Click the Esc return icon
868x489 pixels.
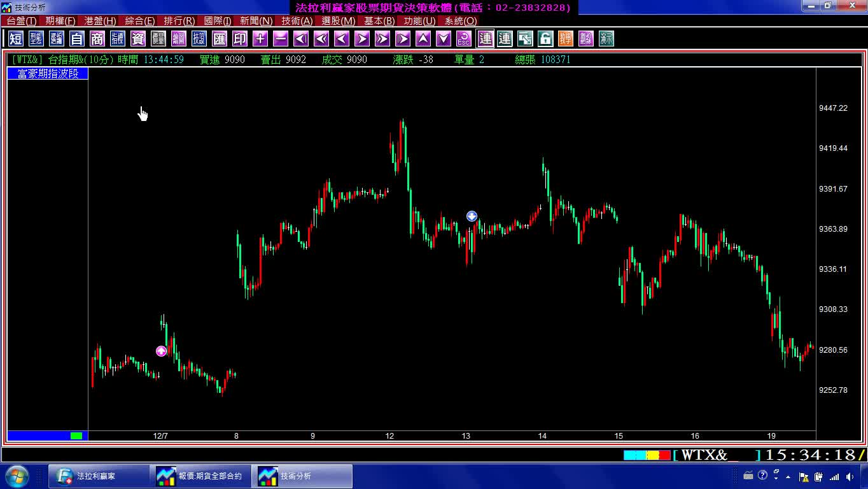pyautogui.click(x=464, y=39)
